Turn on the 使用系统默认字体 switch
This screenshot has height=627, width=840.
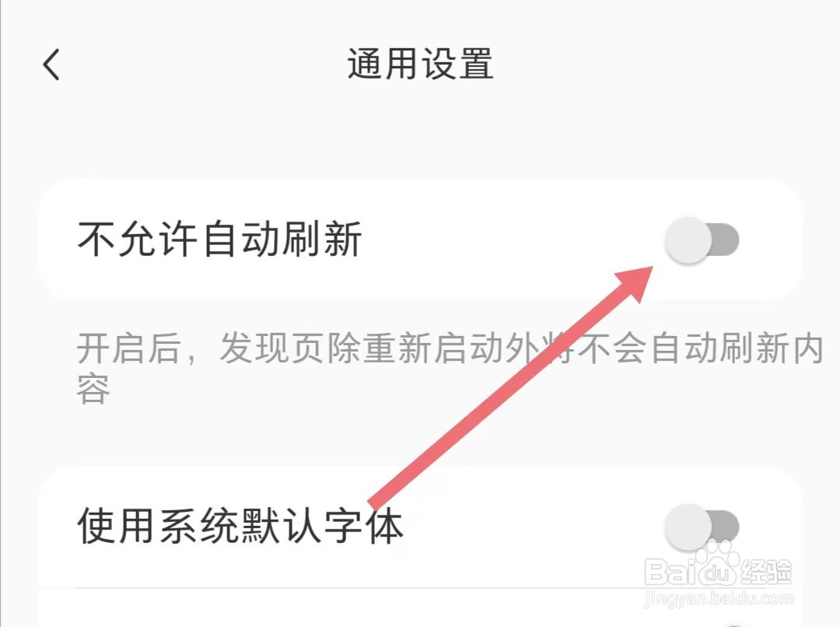[702, 527]
